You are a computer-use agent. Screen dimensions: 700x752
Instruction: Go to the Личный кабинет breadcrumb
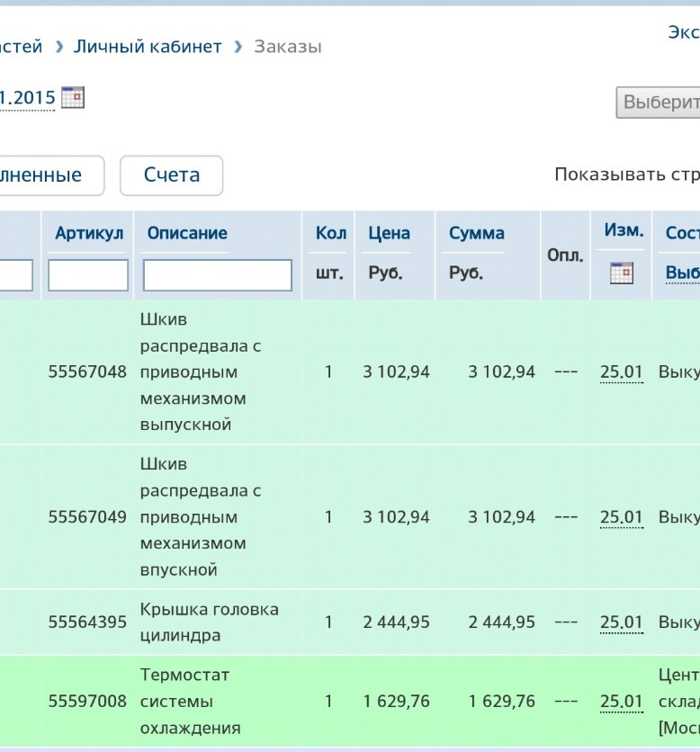[148, 47]
